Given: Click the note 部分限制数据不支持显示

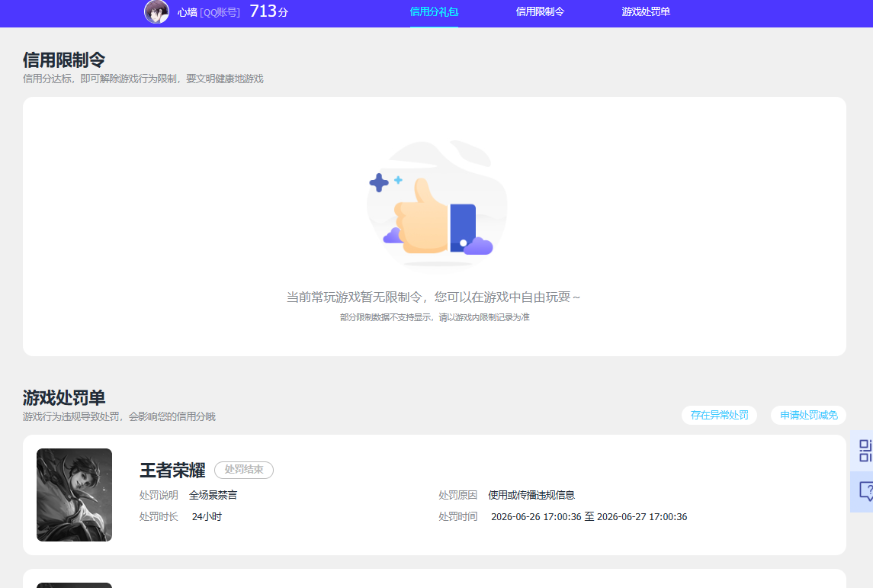Looking at the screenshot, I should [x=385, y=317].
